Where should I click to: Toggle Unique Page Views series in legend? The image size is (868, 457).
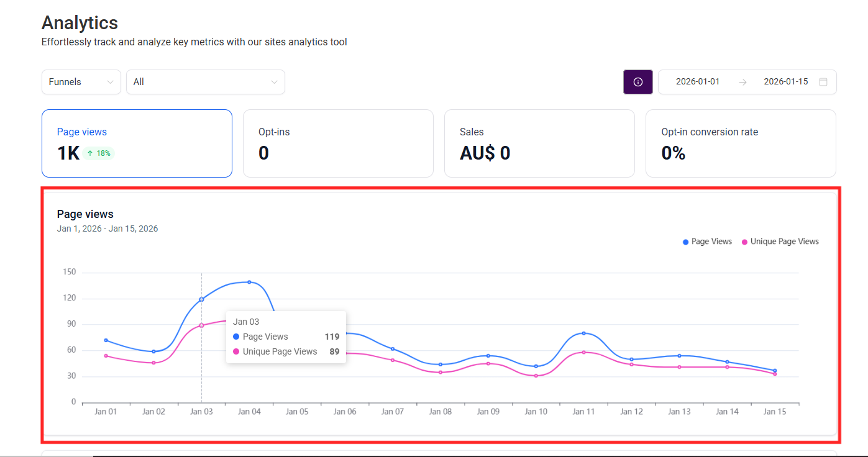[x=780, y=242]
